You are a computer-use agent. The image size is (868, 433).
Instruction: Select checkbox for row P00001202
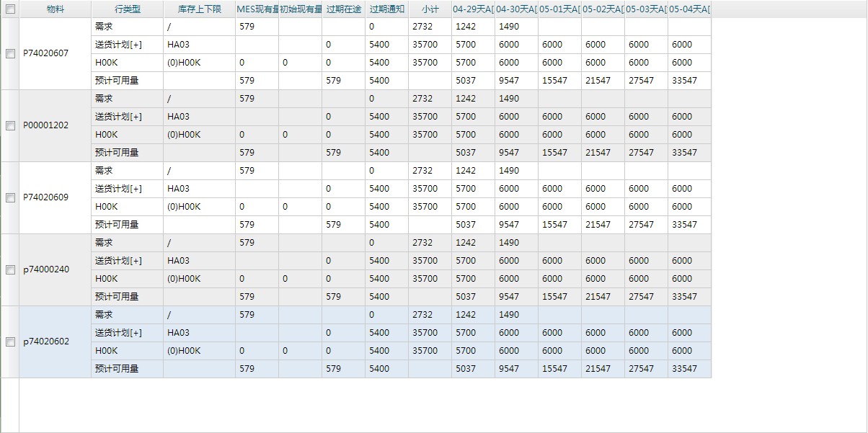[10, 125]
